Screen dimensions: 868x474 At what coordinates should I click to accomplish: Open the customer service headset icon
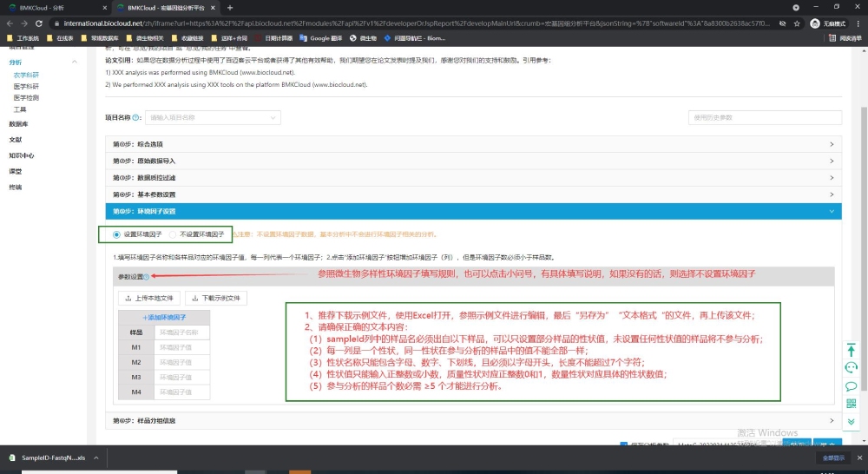852,367
